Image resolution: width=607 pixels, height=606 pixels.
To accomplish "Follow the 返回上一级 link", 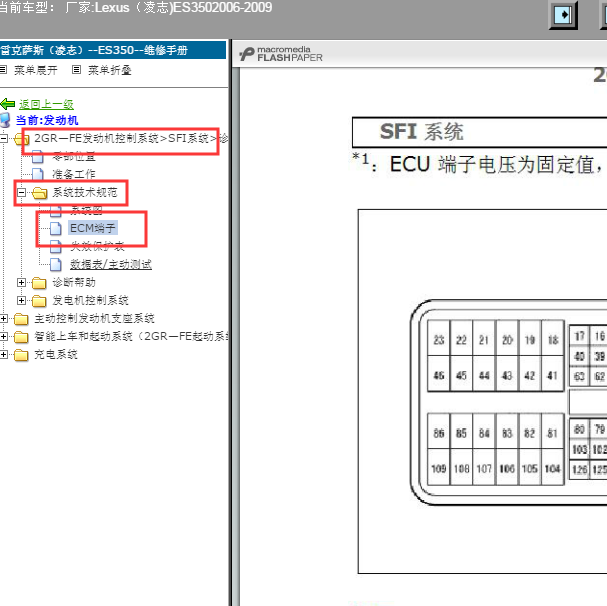I will (x=46, y=104).
